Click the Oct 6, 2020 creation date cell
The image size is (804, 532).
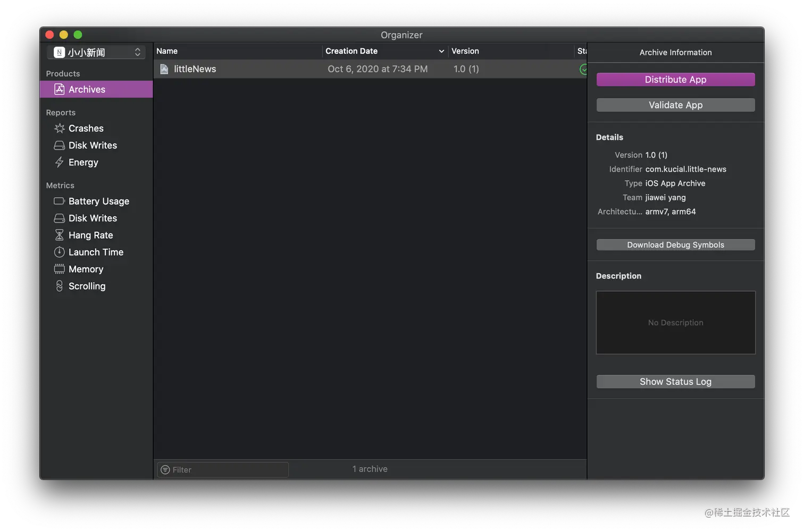click(378, 69)
